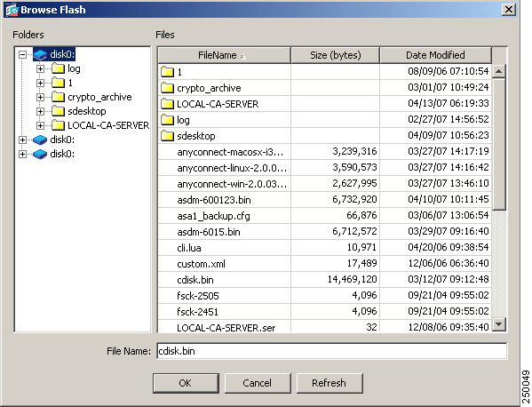
Task: Click the Cancel button
Action: point(258,383)
